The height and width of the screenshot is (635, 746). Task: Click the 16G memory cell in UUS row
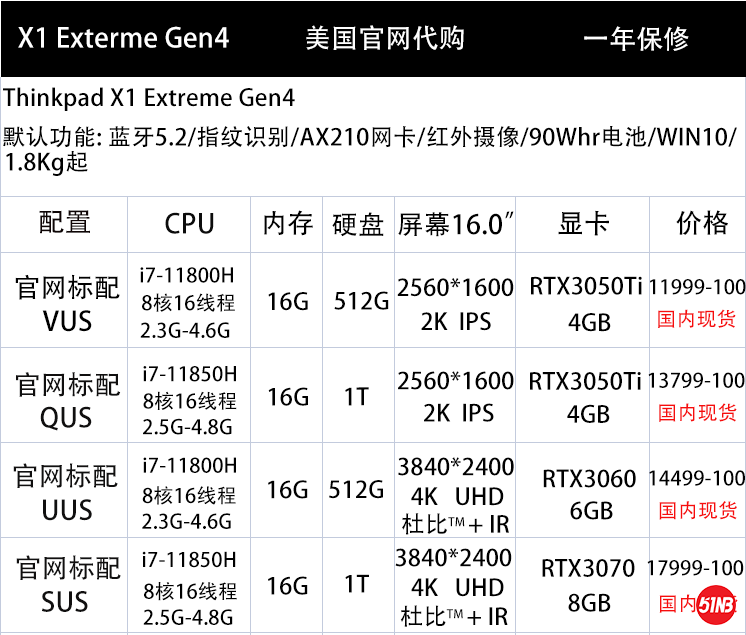click(287, 490)
